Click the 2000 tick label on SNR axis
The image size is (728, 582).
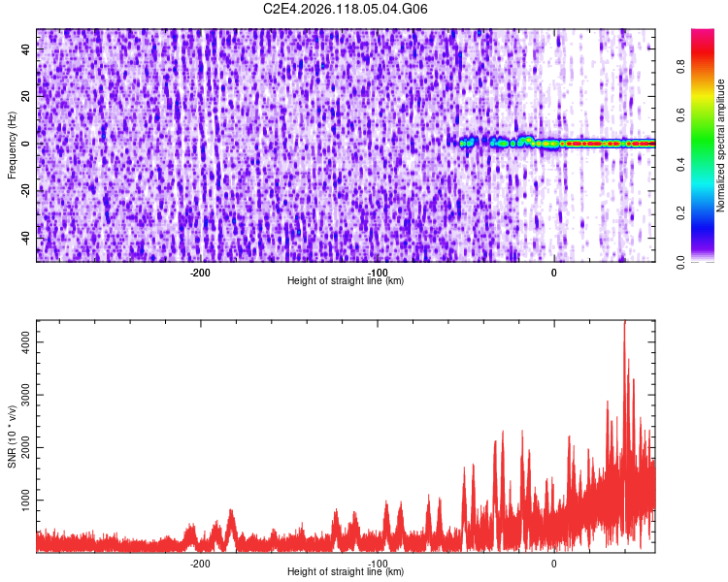pos(26,447)
